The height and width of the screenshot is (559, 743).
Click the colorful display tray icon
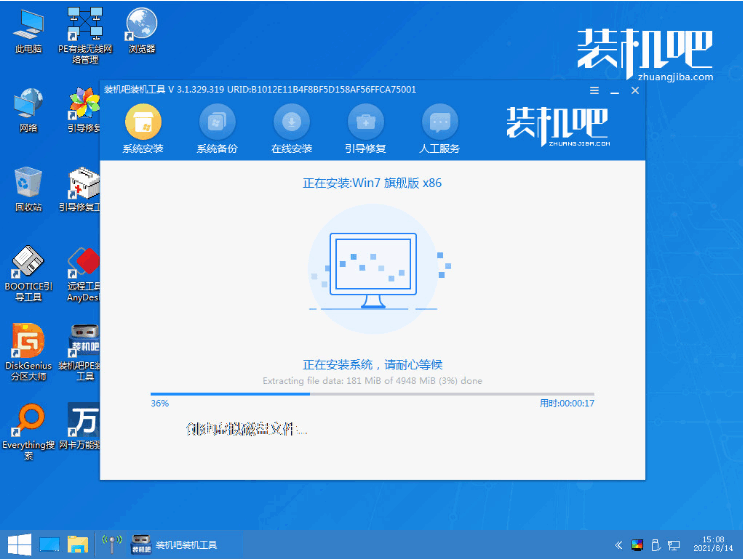tap(637, 545)
